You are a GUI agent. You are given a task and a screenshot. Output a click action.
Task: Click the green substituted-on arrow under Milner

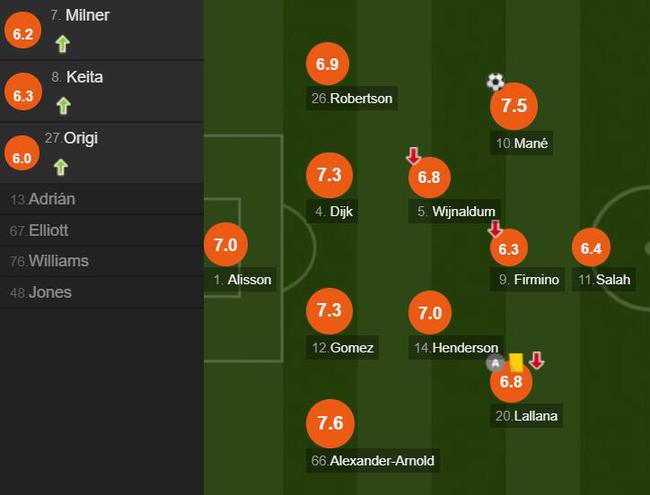click(x=62, y=43)
